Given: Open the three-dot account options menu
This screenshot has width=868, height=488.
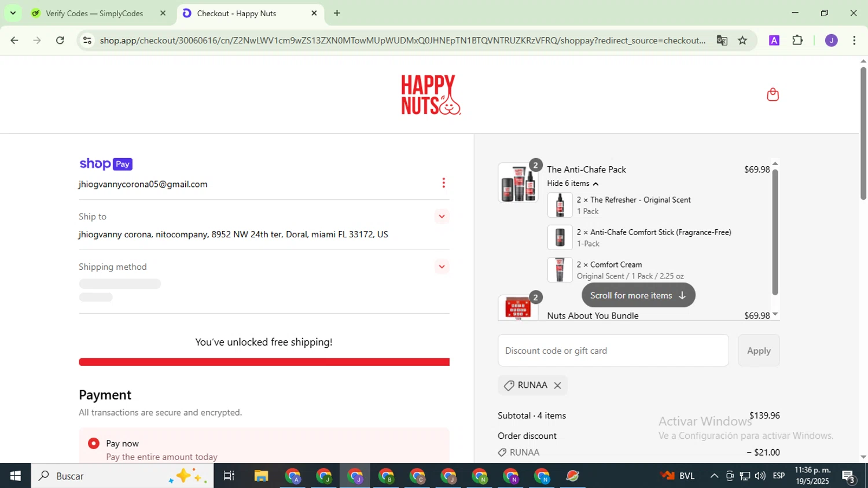Looking at the screenshot, I should [x=443, y=183].
